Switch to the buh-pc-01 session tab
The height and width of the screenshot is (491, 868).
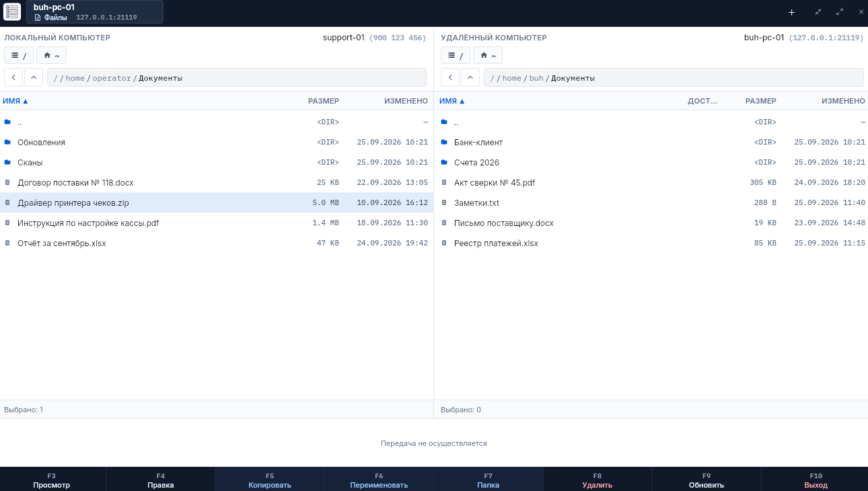[95, 12]
